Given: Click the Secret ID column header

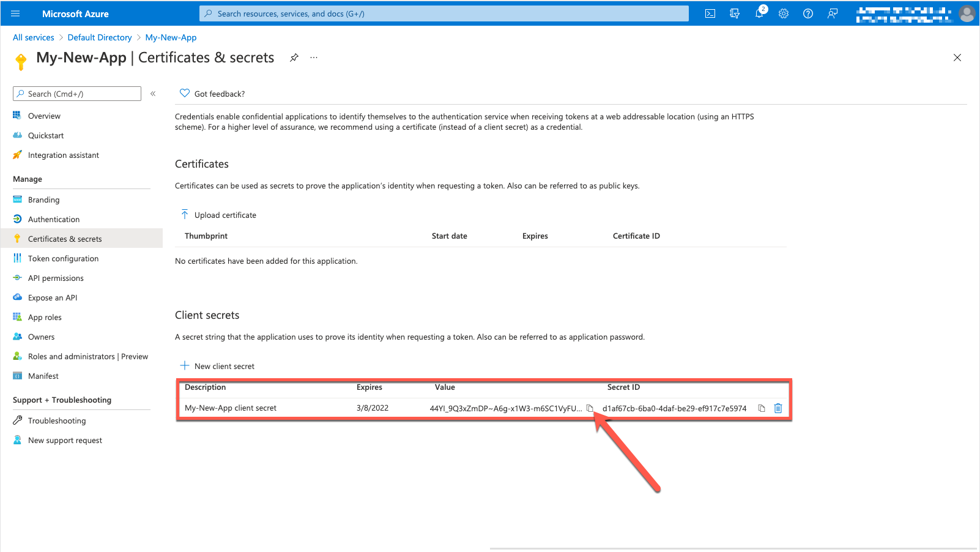Looking at the screenshot, I should click(623, 387).
